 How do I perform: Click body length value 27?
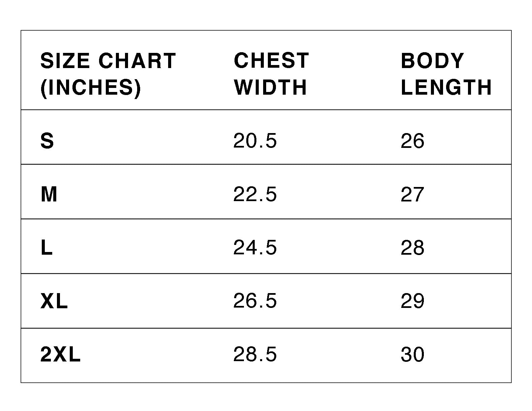click(x=412, y=194)
